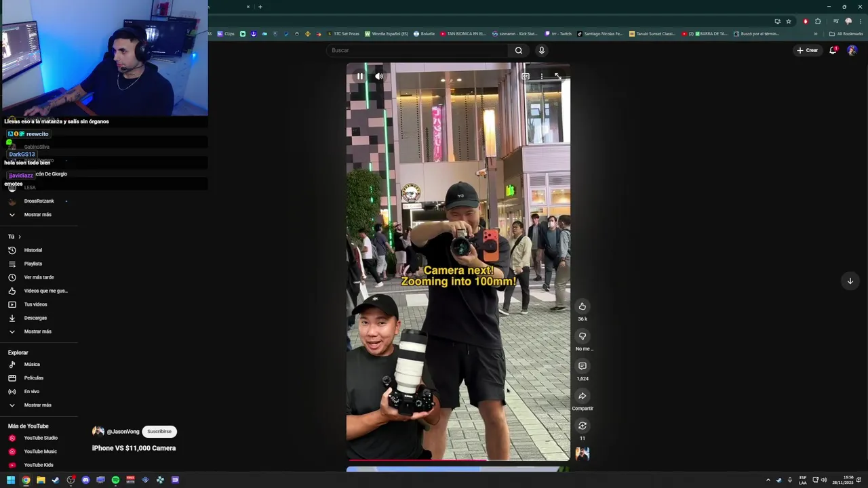Open File Explorer from the taskbar
Screen dimensions: 868x488
(41, 480)
